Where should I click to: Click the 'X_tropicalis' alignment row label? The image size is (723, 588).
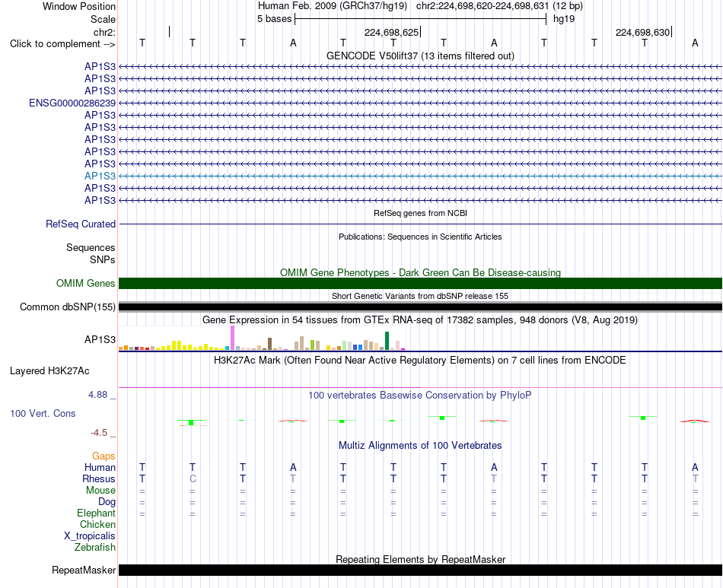coord(90,536)
